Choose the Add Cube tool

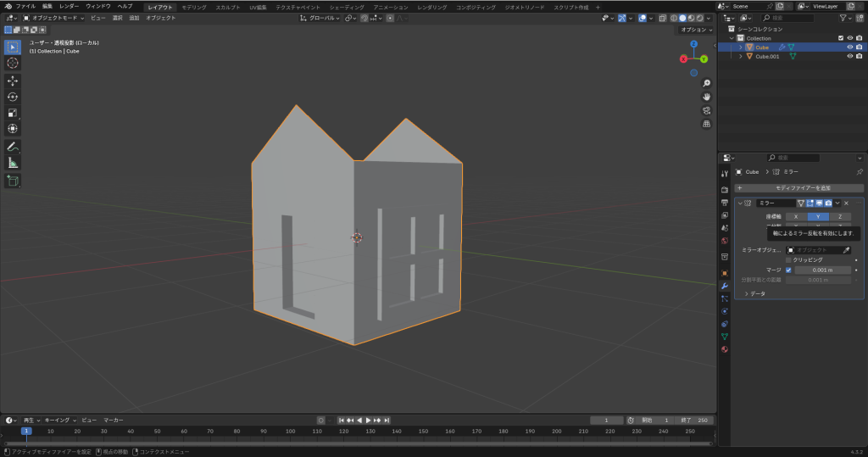point(13,181)
